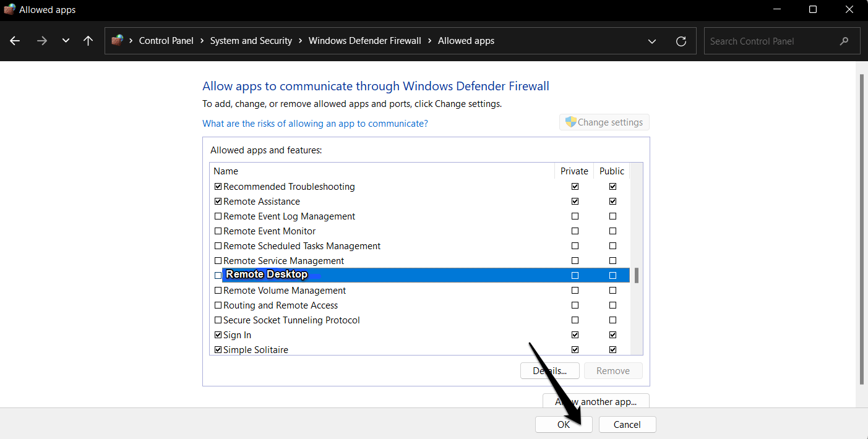This screenshot has width=868, height=439.
Task: Click the search magnifier icon
Action: click(844, 41)
